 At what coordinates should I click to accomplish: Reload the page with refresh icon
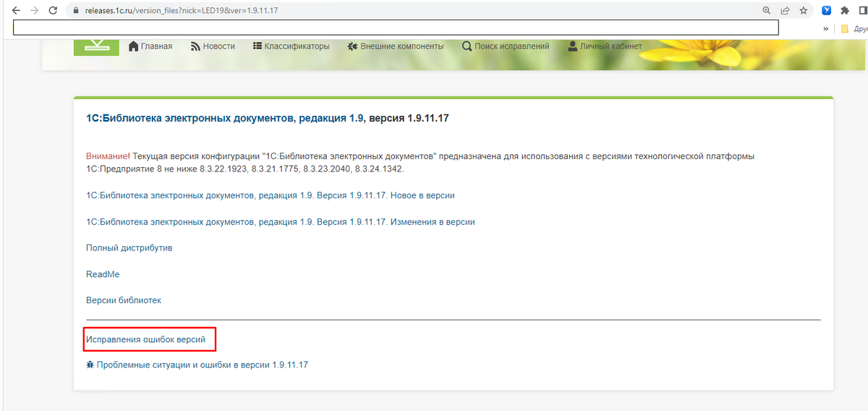point(53,11)
